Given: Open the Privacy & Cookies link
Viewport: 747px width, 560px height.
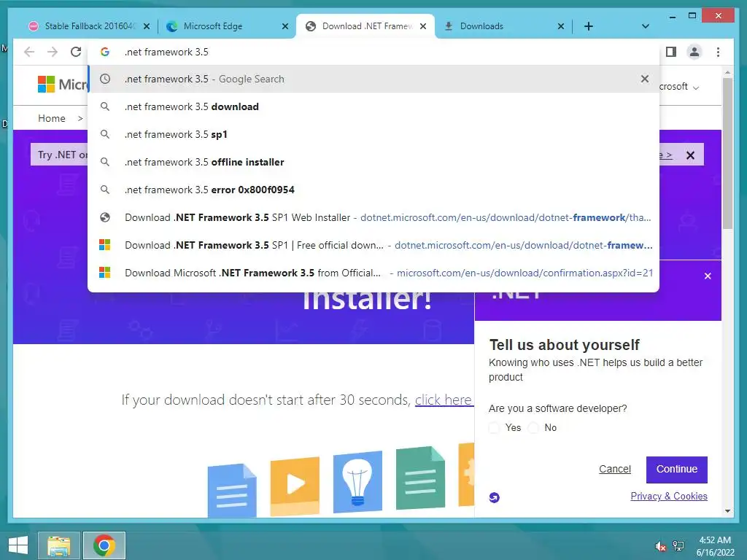Looking at the screenshot, I should pos(669,496).
